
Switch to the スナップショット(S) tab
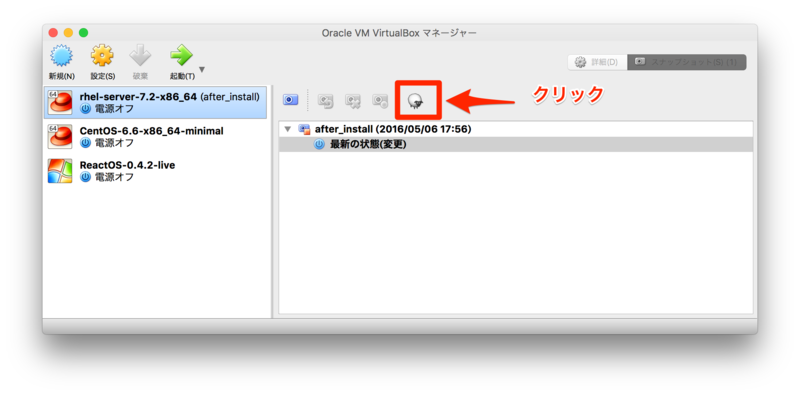[x=687, y=62]
